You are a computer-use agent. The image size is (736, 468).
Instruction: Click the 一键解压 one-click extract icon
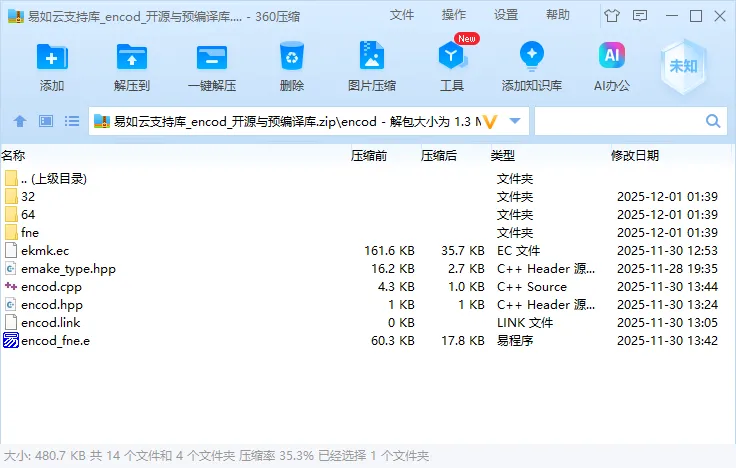click(x=212, y=58)
